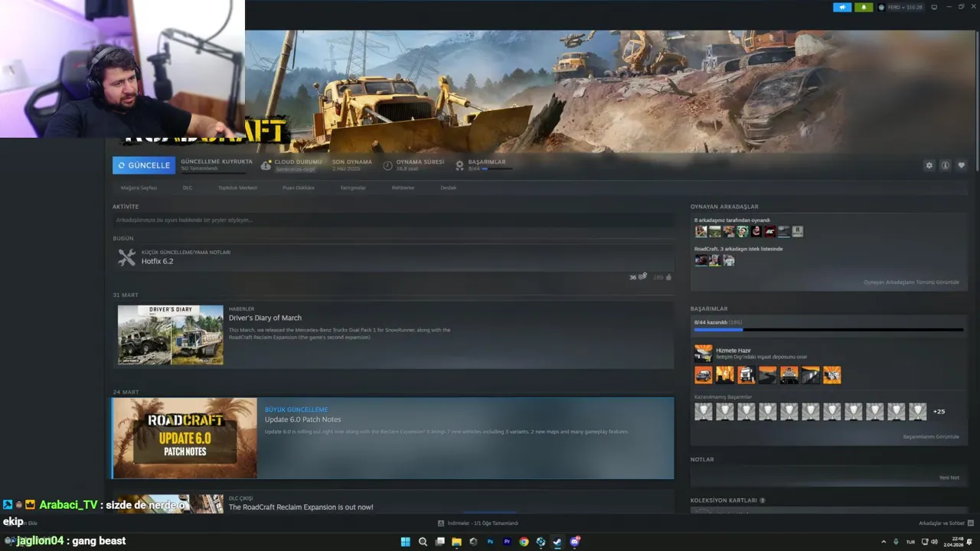This screenshot has height=551, width=980.
Task: Click the Koleksiyon Kartları help question icon
Action: (x=762, y=500)
